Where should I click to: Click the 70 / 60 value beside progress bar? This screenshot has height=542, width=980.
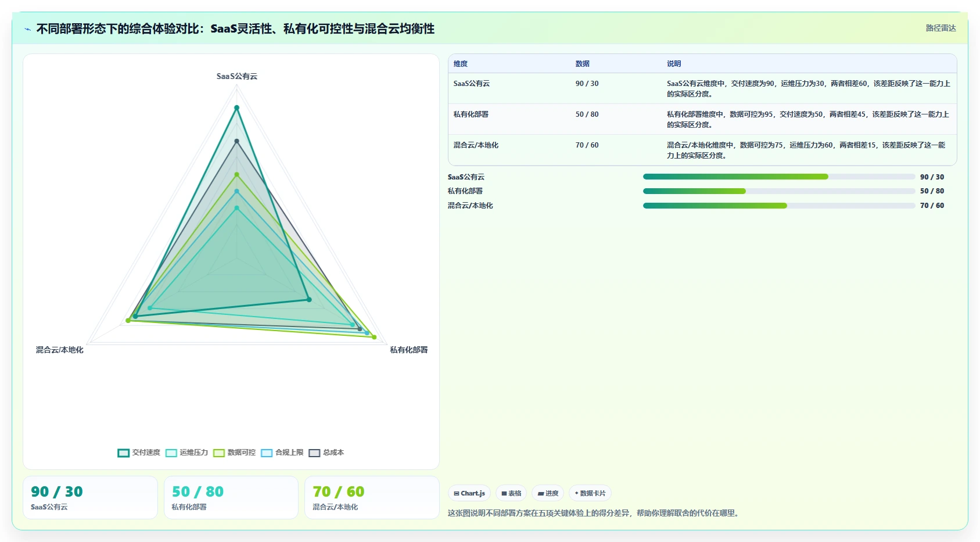point(932,206)
